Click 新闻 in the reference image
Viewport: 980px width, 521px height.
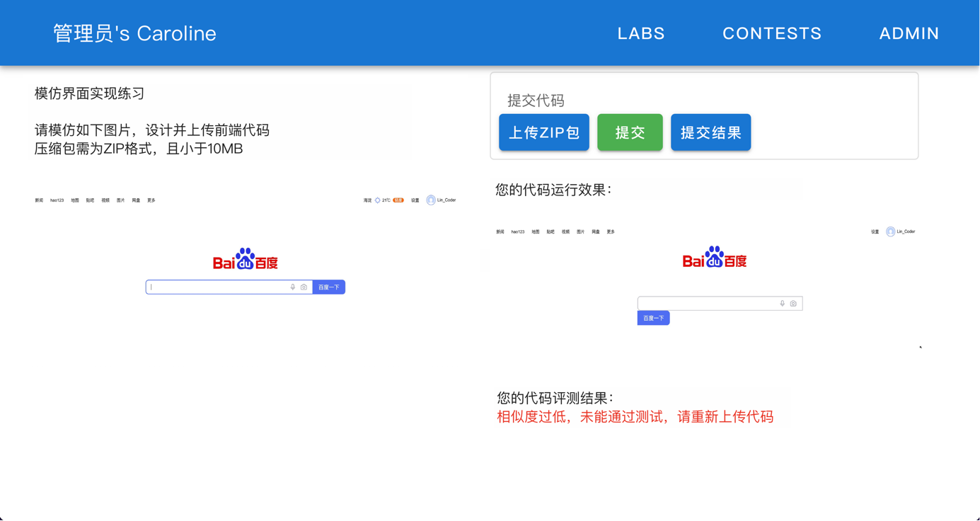pos(39,200)
